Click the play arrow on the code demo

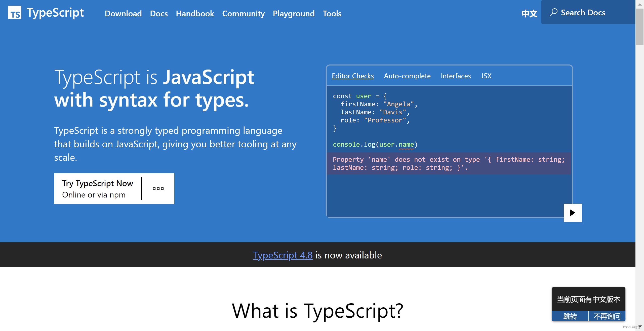point(573,213)
